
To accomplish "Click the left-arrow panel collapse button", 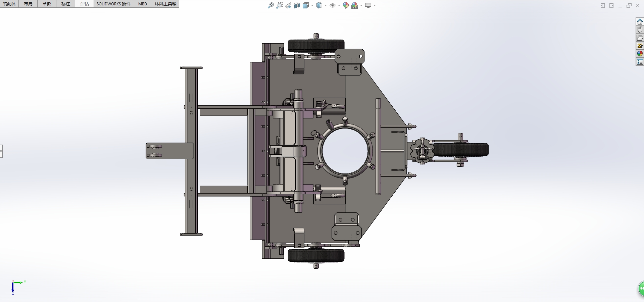I will [x=603, y=5].
